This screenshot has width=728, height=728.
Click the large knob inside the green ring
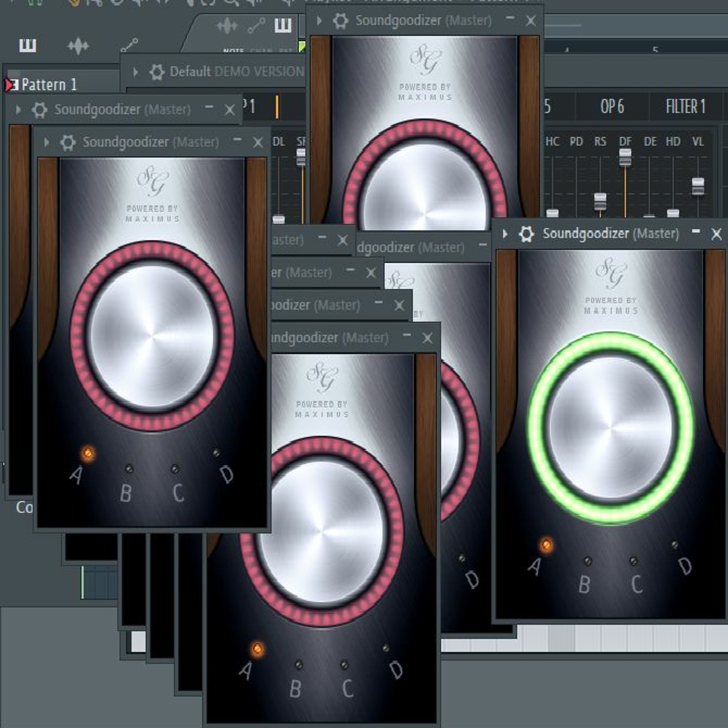click(611, 427)
